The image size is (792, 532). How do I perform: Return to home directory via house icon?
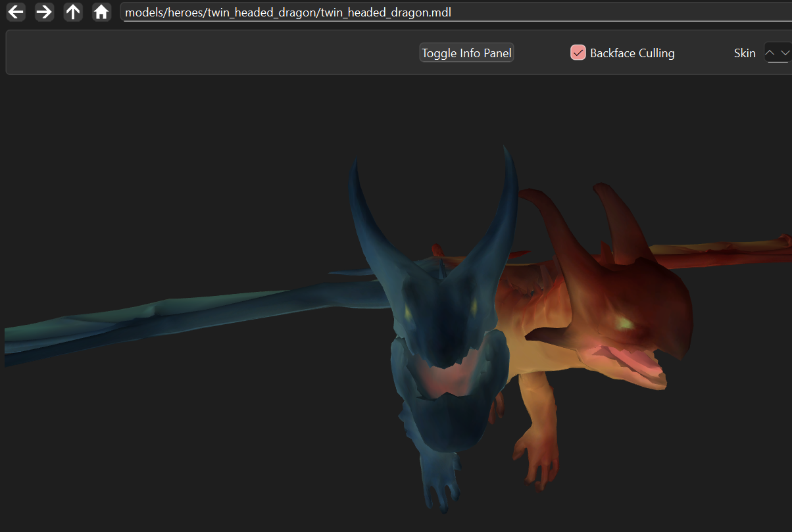point(101,12)
